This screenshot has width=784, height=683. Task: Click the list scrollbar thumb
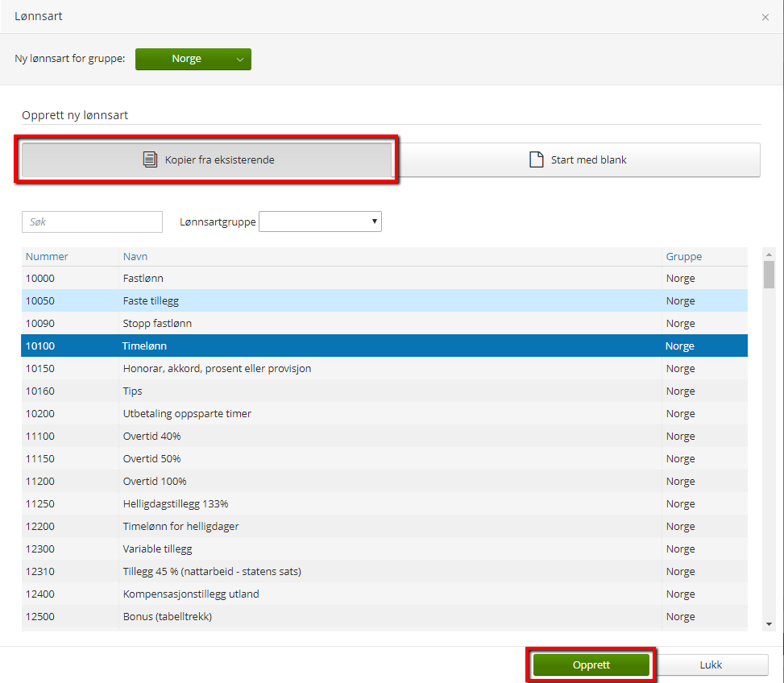769,275
